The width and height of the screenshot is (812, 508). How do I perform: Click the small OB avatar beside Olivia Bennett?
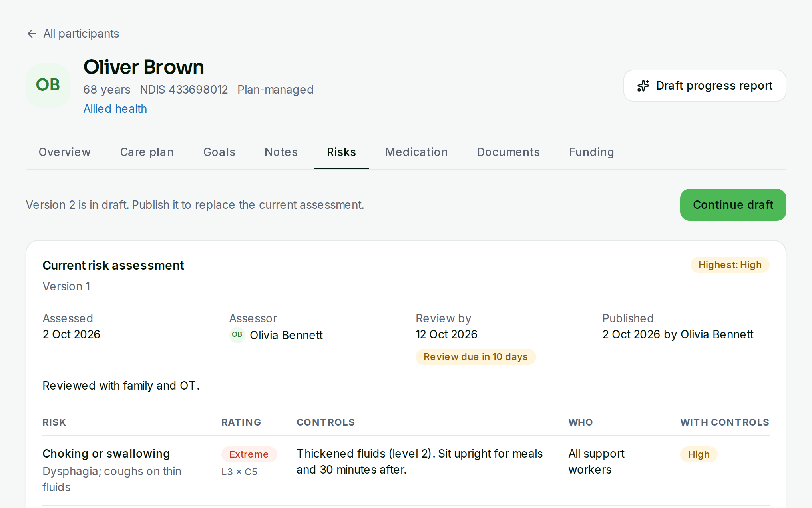tap(237, 335)
